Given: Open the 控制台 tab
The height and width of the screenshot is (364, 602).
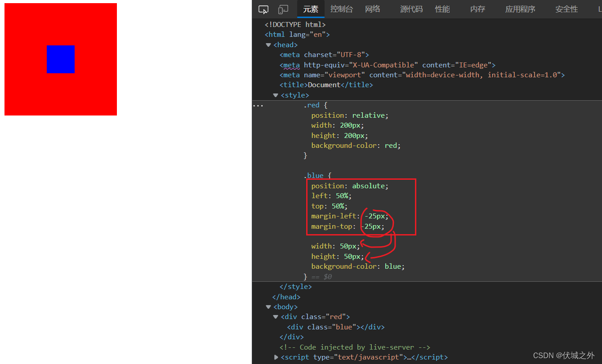Looking at the screenshot, I should [342, 9].
